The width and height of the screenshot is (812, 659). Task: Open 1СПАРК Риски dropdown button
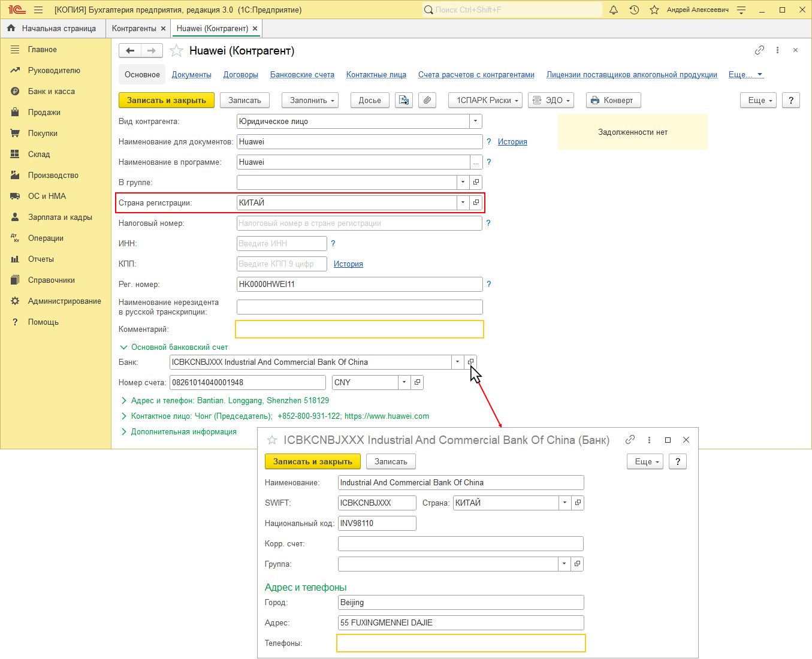point(485,100)
